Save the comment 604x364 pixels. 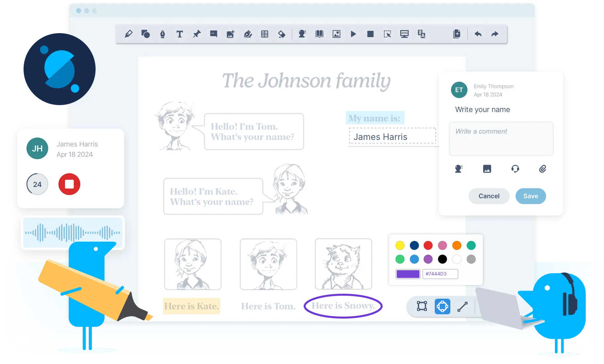click(531, 196)
